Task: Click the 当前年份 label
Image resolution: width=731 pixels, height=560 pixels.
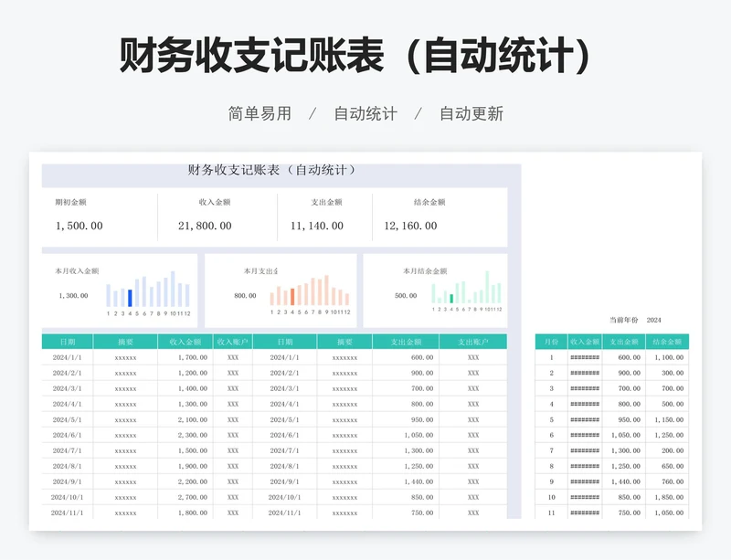Action: click(624, 320)
